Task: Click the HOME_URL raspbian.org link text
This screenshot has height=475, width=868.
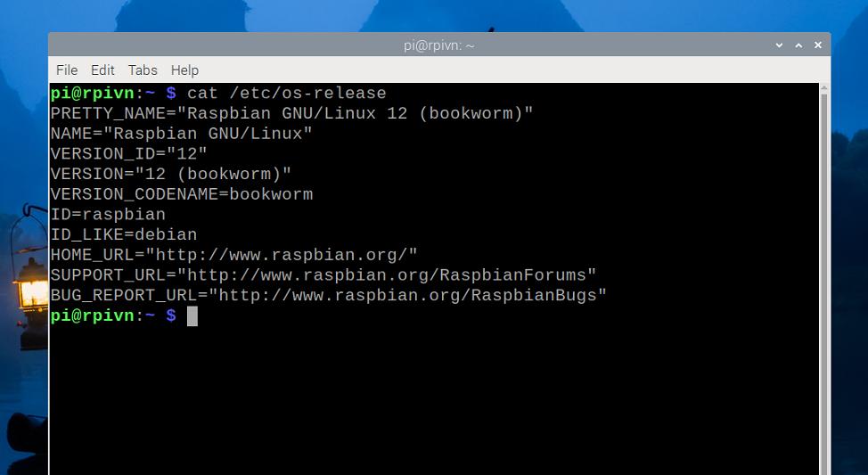Action: coord(282,255)
